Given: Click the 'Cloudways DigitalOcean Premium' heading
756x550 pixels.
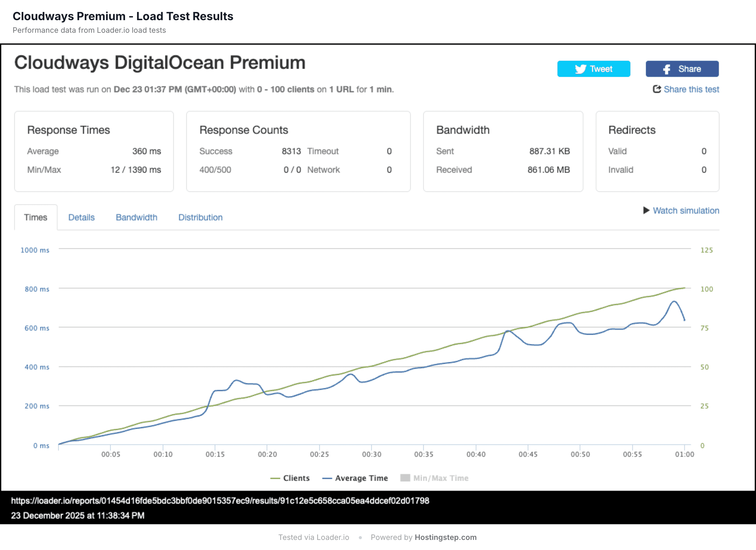Looking at the screenshot, I should [160, 63].
